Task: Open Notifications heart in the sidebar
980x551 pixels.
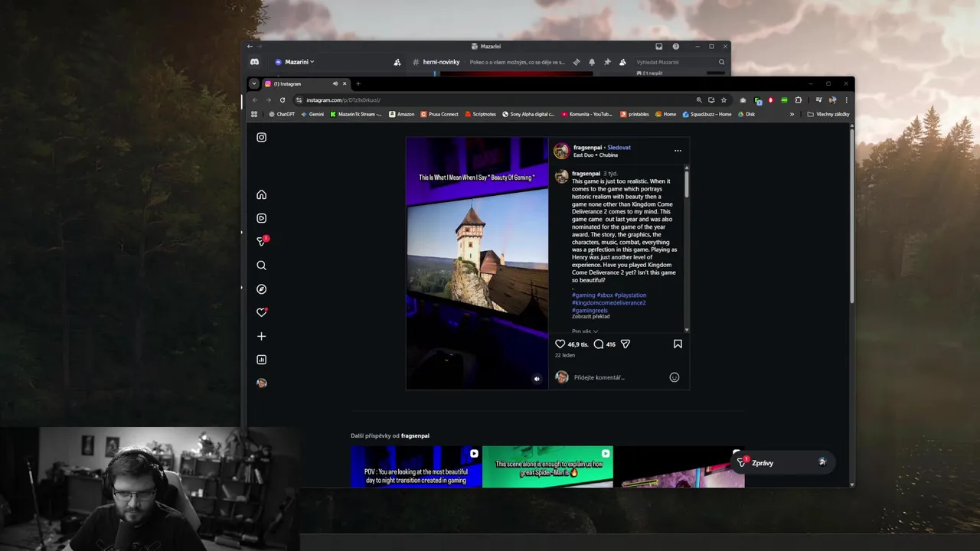Action: 262,312
